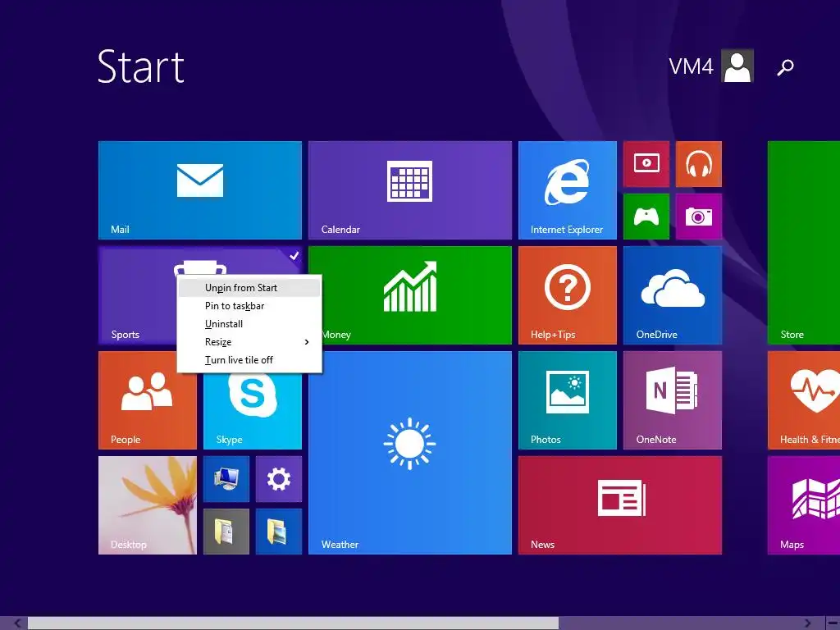Screen dimensions: 840x630
Task: Open the People tile
Action: pos(148,400)
